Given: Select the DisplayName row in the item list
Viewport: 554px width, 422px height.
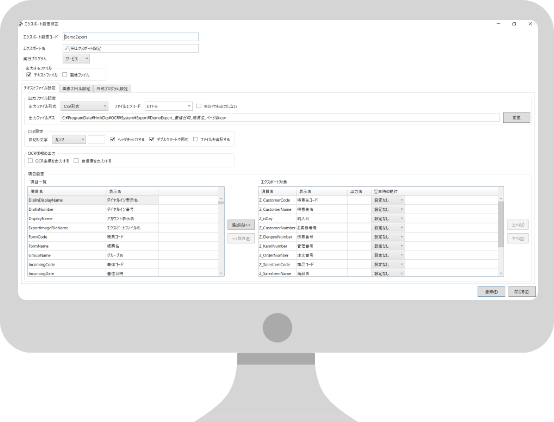Looking at the screenshot, I should (x=123, y=218).
